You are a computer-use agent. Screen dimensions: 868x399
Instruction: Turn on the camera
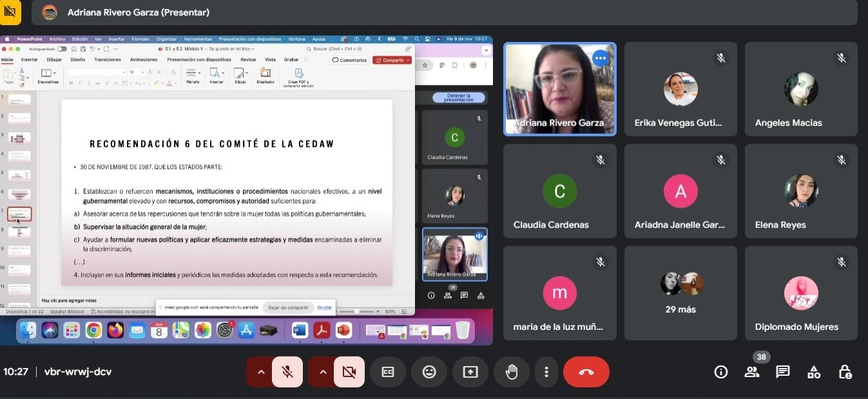pos(349,372)
